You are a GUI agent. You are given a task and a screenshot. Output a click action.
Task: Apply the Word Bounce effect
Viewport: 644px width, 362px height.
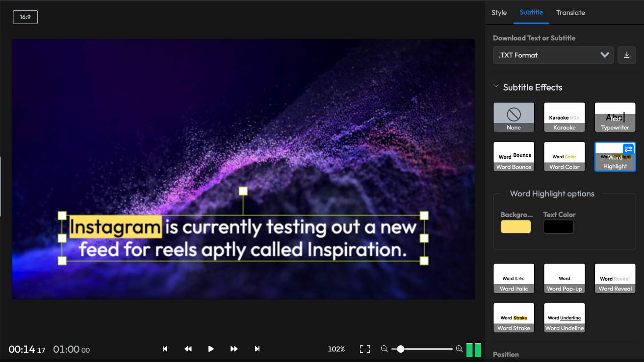coord(514,157)
